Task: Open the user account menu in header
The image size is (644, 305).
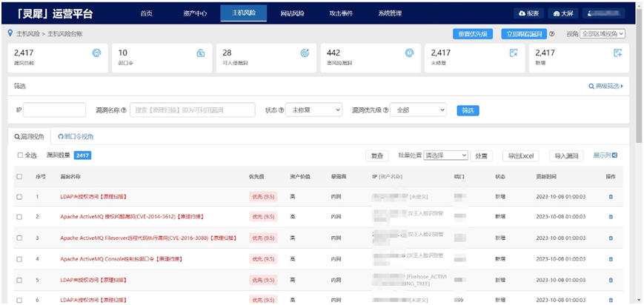Action: pos(604,13)
